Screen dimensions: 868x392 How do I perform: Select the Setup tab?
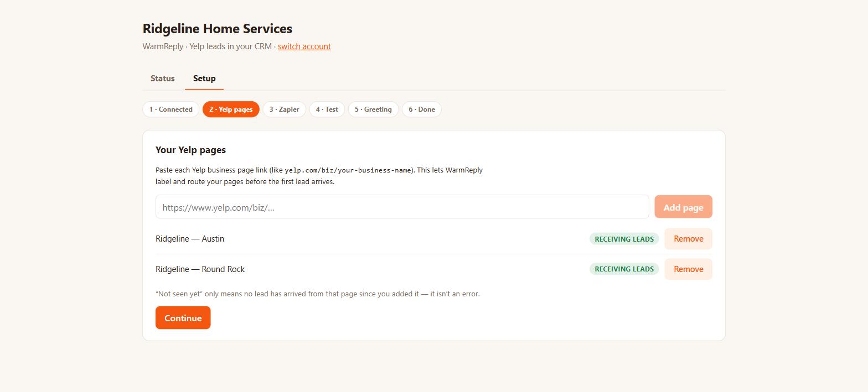tap(204, 79)
